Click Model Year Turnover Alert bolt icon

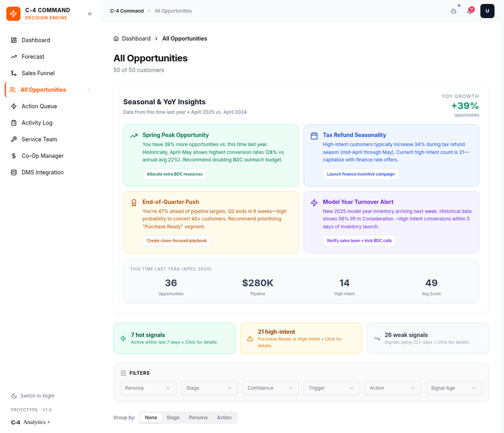(314, 202)
